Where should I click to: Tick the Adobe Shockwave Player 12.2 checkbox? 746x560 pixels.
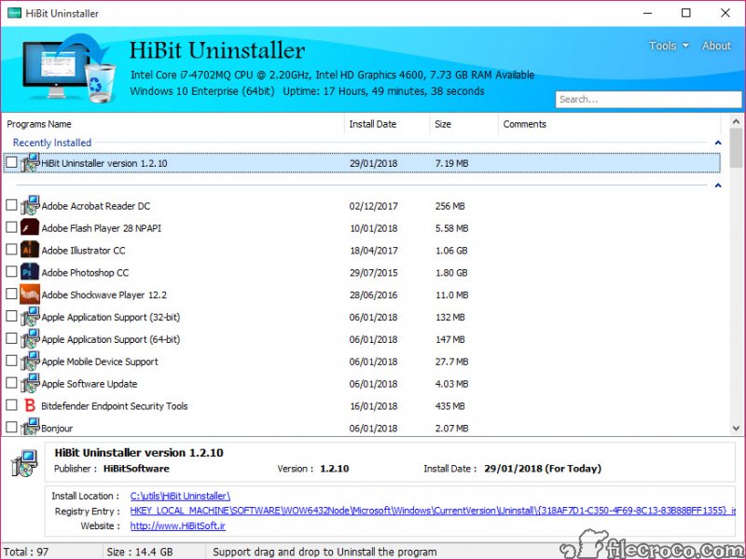click(x=11, y=294)
